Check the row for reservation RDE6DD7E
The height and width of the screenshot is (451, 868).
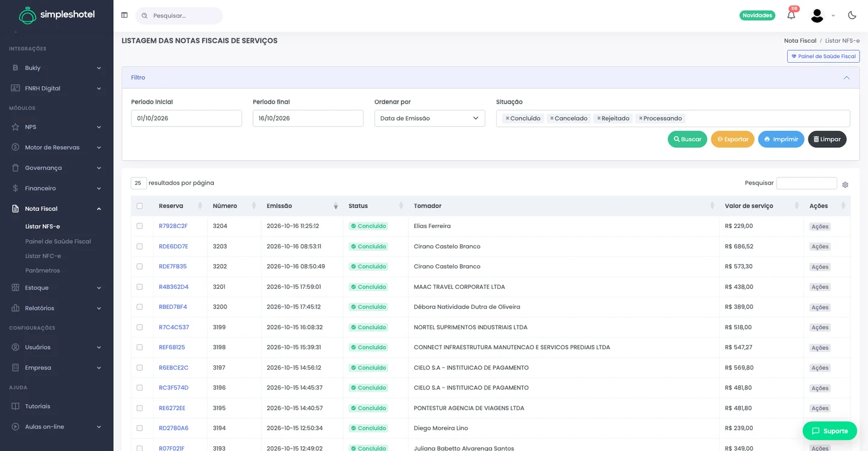140,247
